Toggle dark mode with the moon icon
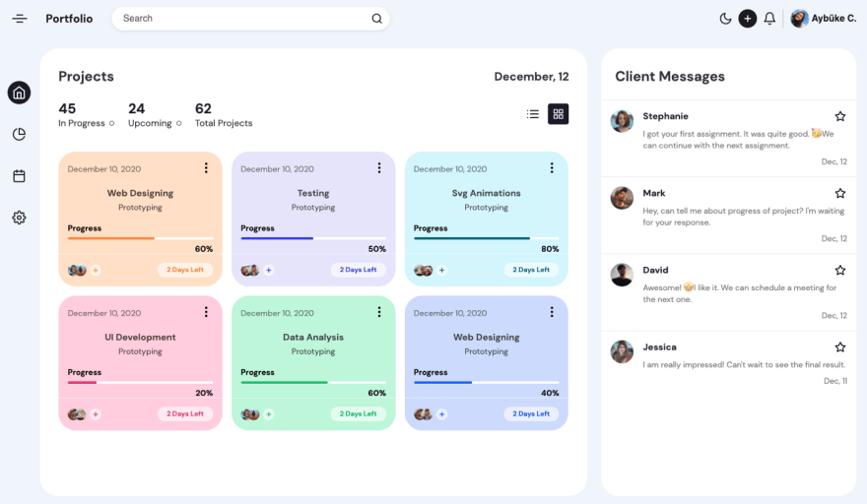Viewport: 867px width, 504px height. [x=725, y=19]
